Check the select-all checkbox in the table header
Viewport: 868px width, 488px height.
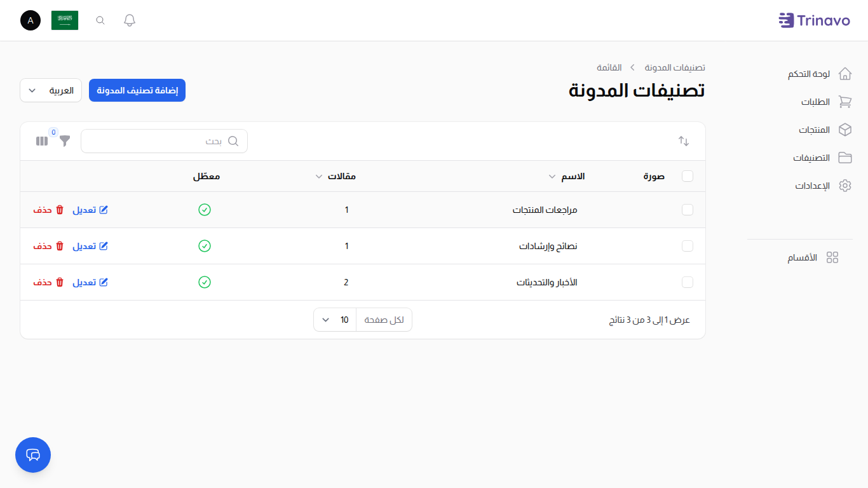[x=688, y=176]
